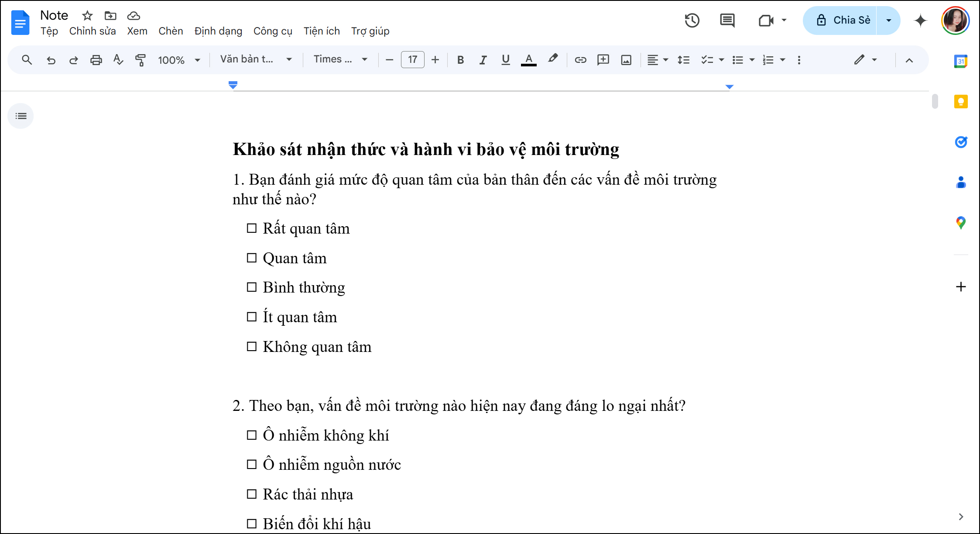Viewport: 980px width, 534px height.
Task: Insert link using the chain icon
Action: [580, 60]
